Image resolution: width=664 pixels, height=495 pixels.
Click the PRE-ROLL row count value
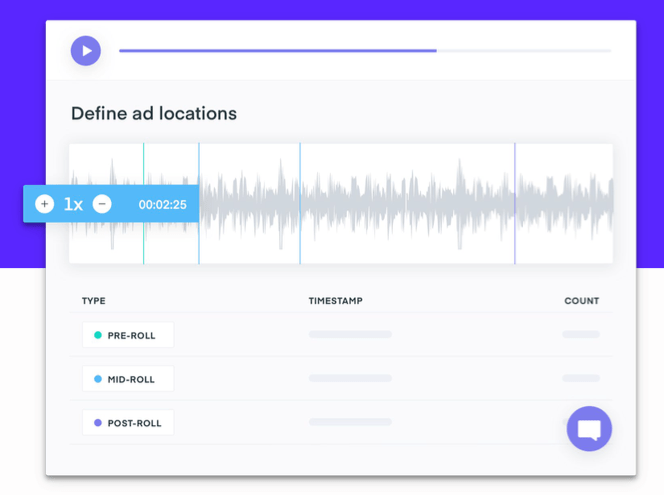pyautogui.click(x=581, y=335)
